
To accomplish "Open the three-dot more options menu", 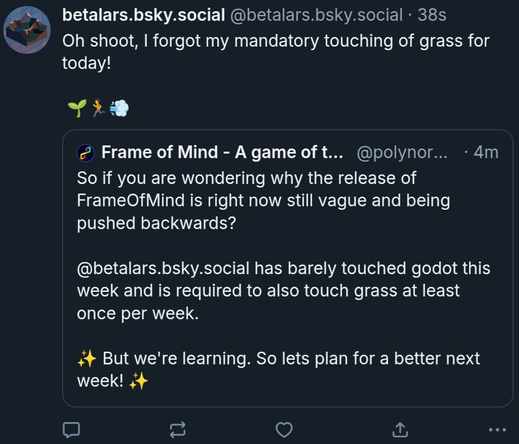I will (497, 430).
